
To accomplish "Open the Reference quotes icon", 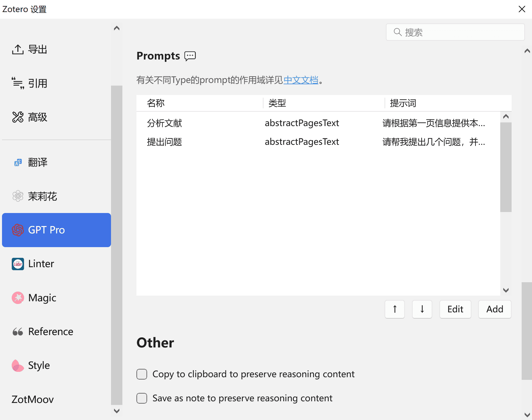I will click(x=18, y=332).
